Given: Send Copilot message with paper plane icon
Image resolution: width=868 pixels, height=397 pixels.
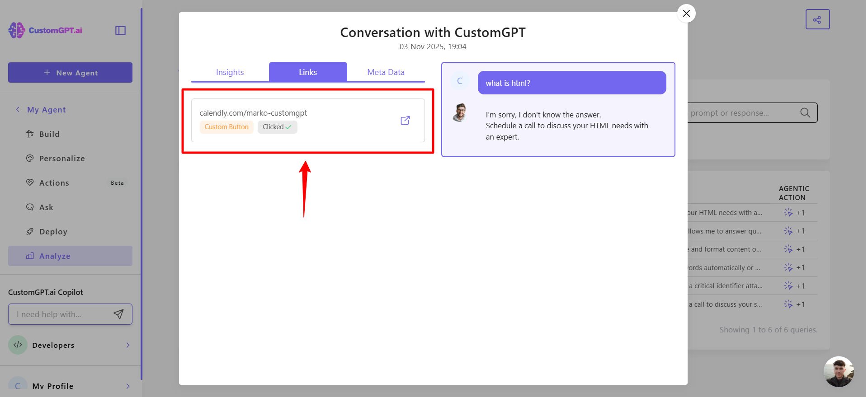Looking at the screenshot, I should tap(118, 314).
